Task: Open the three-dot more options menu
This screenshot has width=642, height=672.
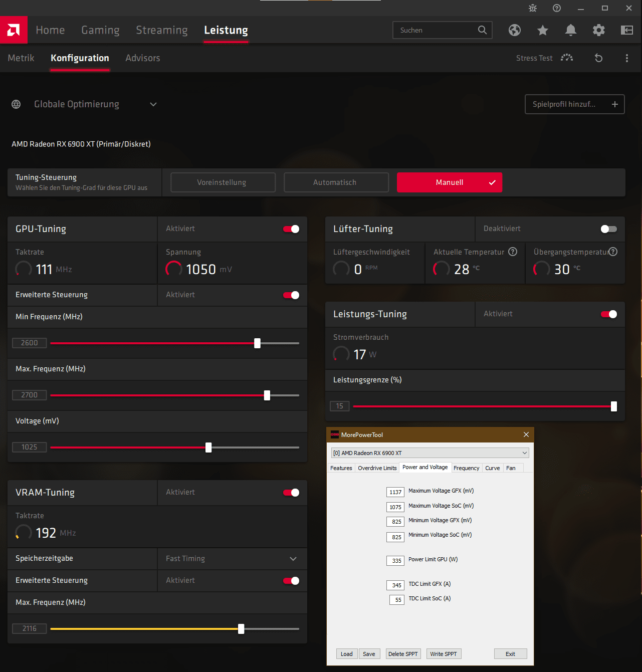Action: point(627,58)
